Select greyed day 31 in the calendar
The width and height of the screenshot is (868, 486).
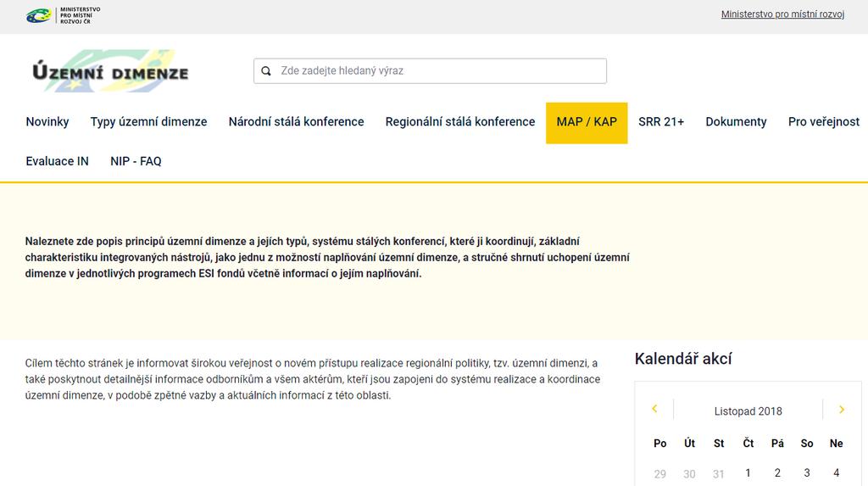(719, 474)
